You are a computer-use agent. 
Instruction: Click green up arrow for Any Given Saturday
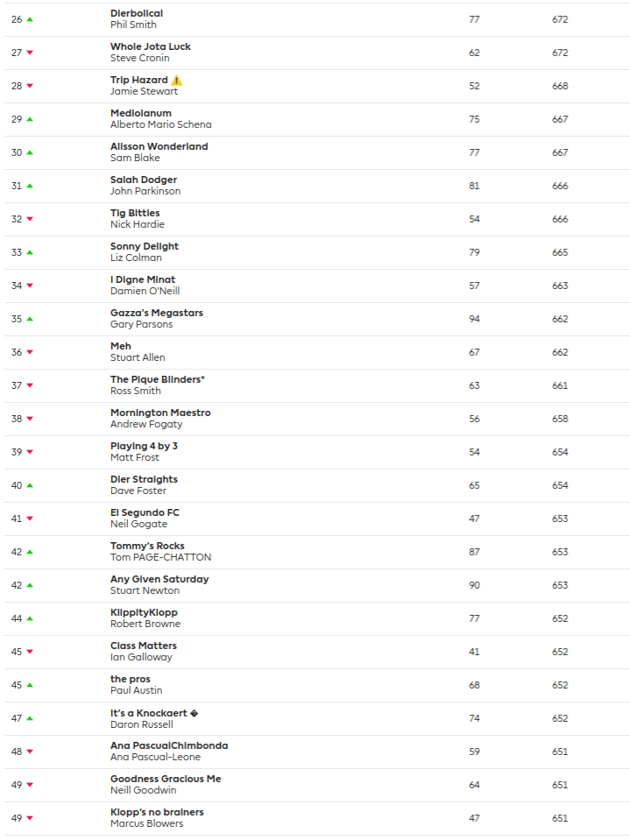30,585
